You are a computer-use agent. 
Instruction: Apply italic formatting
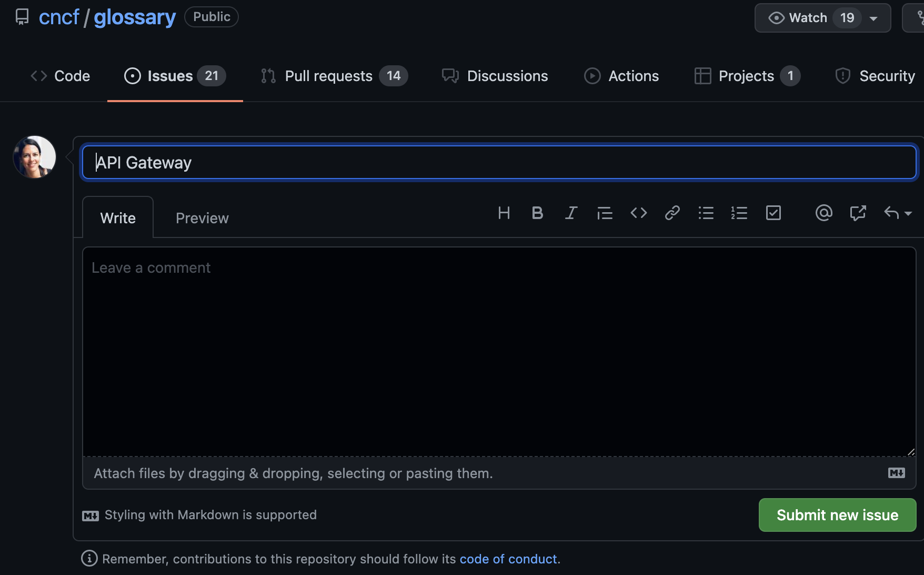(x=571, y=213)
